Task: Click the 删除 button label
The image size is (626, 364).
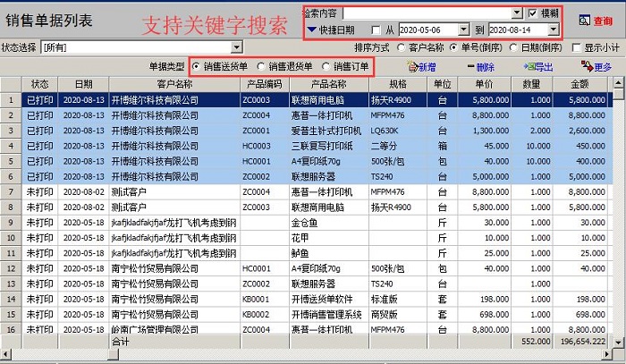Action: [486, 67]
